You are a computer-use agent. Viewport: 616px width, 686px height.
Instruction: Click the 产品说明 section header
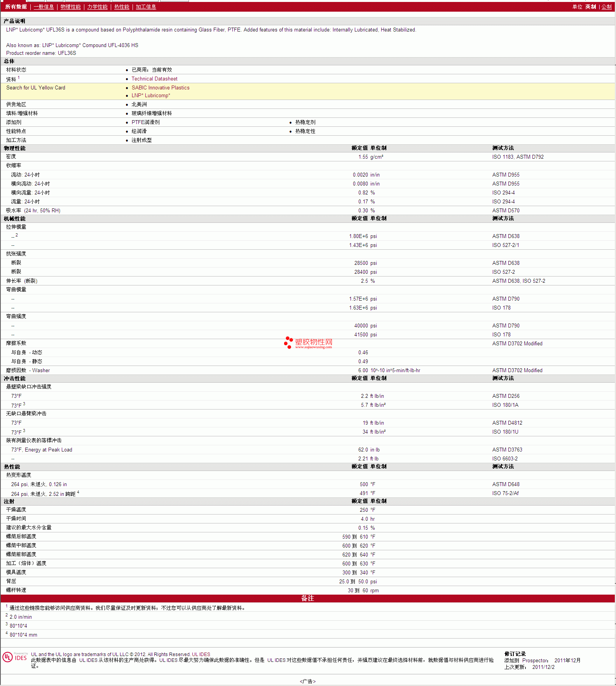coord(14,21)
